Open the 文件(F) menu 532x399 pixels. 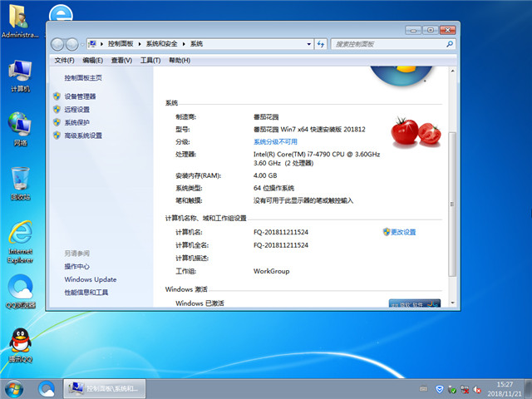click(64, 61)
